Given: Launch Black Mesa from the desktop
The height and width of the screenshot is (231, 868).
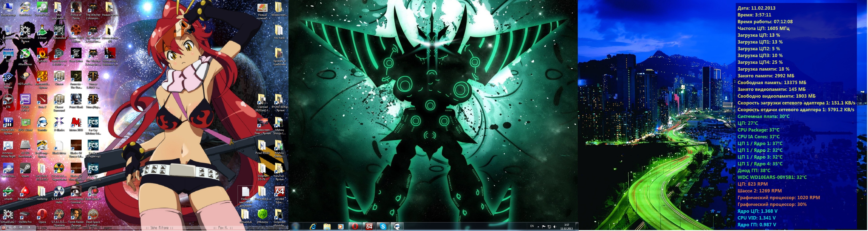Looking at the screenshot, I should coord(59,147).
